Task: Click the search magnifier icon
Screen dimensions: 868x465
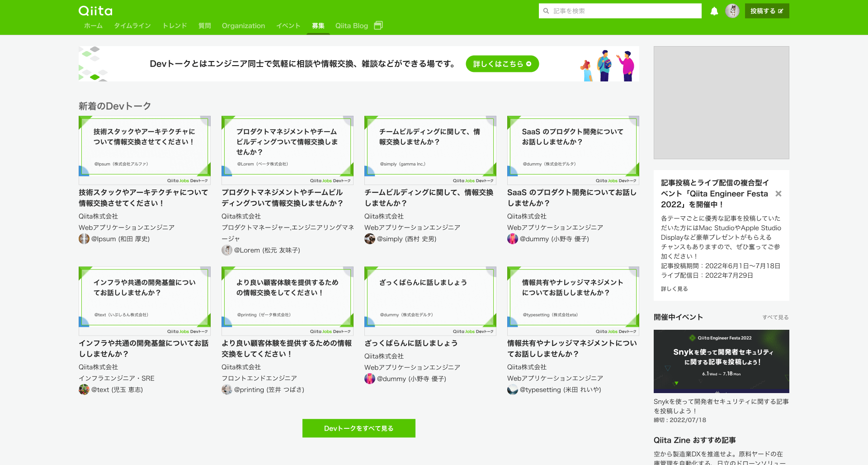Action: tap(546, 11)
